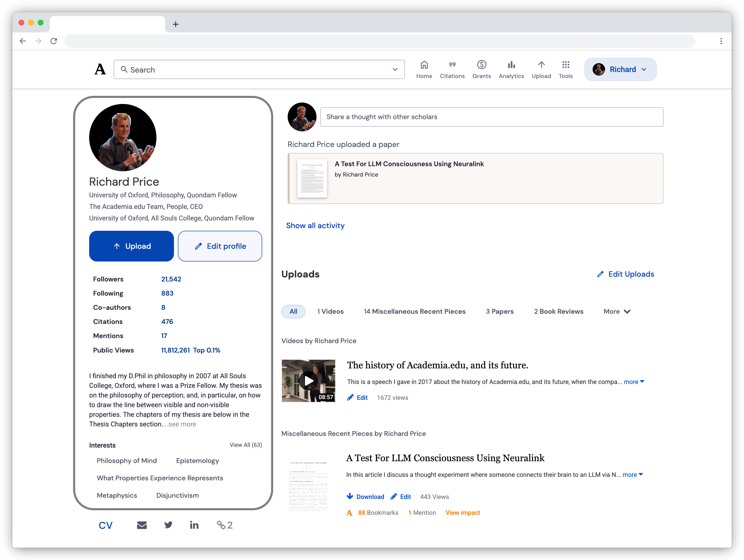744x560 pixels.
Task: Expand 'more' on the Neuralink article description
Action: pyautogui.click(x=633, y=475)
